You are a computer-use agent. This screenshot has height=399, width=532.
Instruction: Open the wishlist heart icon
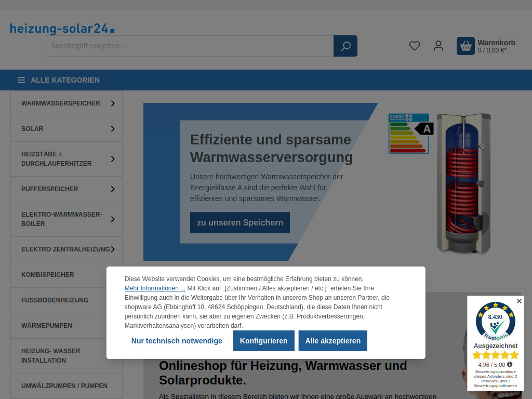click(x=414, y=46)
